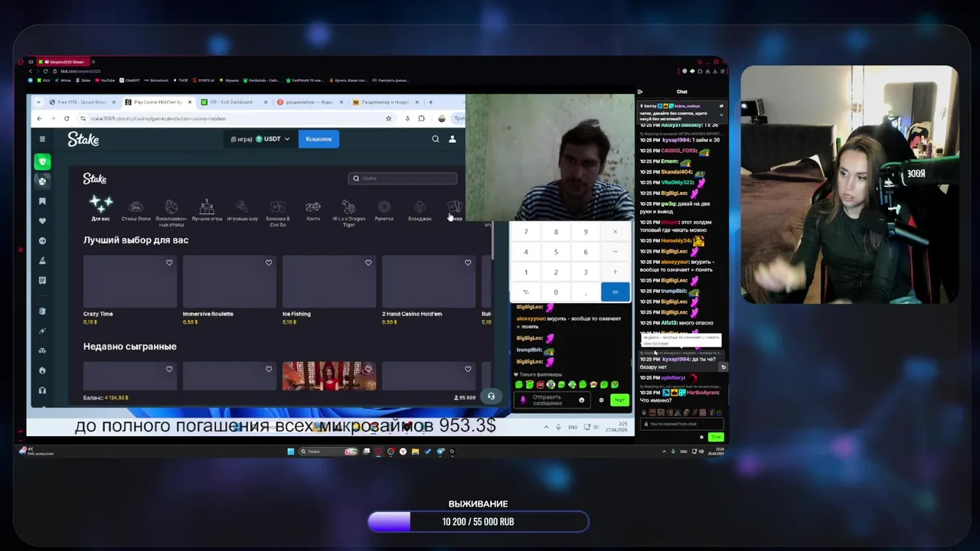Select the 'Блэкджек' category
Screen dimensions: 980x551
pos(420,210)
